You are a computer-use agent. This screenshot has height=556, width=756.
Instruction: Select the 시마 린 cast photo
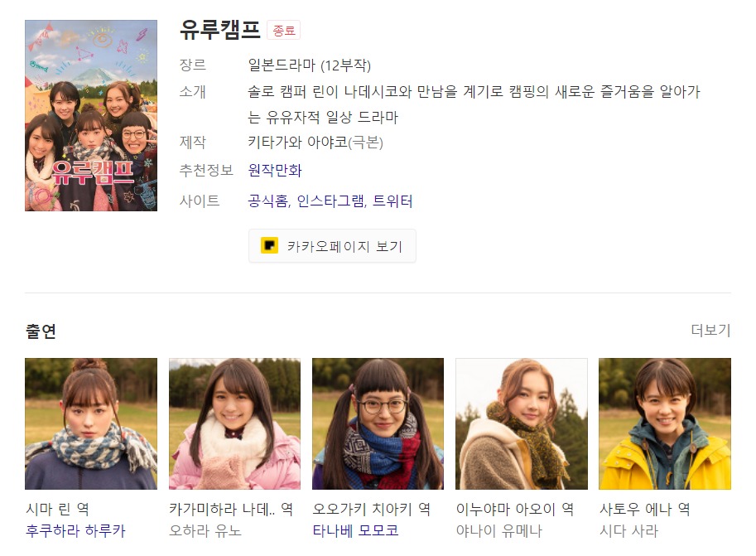(x=91, y=423)
